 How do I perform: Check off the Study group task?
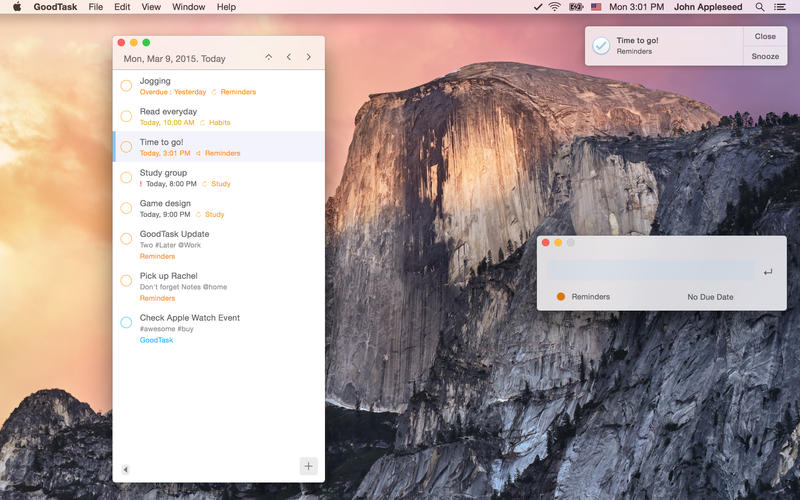click(126, 178)
